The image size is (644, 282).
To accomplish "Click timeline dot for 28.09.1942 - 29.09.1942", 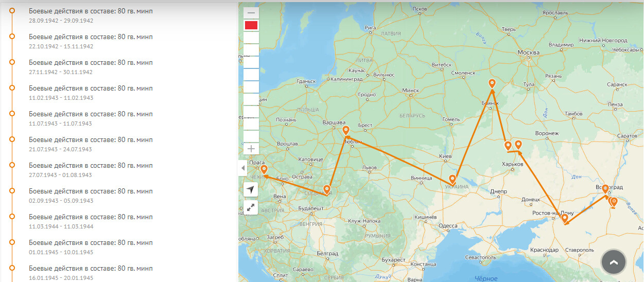I will tap(12, 11).
